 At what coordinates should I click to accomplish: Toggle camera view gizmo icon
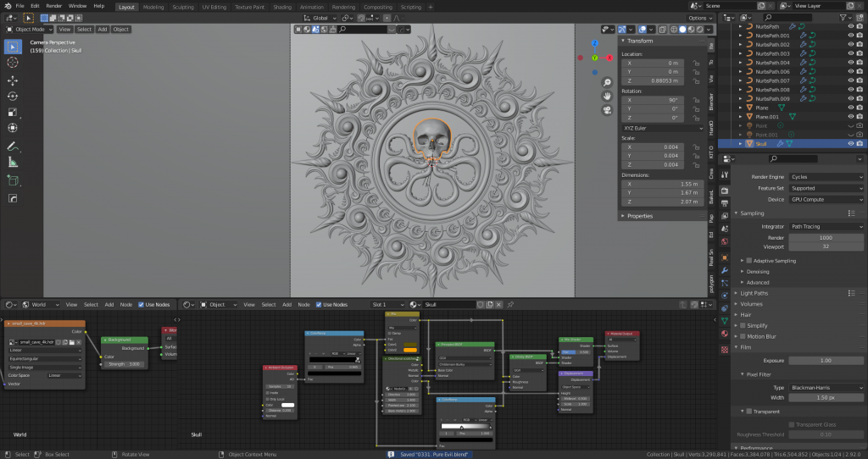[607, 110]
